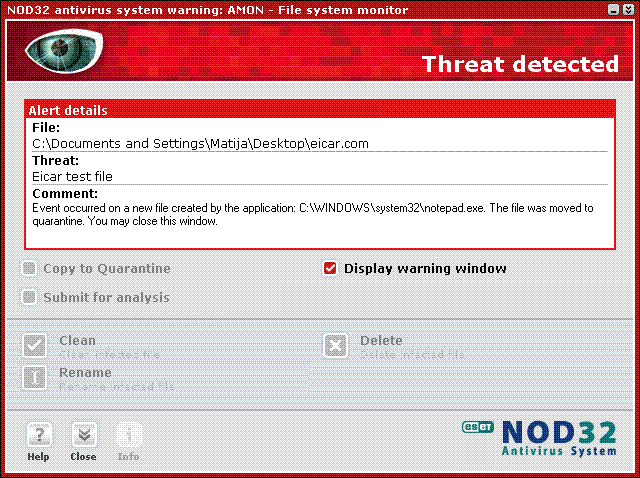Click the Help question mark icon
The image size is (640, 478).
pyautogui.click(x=39, y=435)
